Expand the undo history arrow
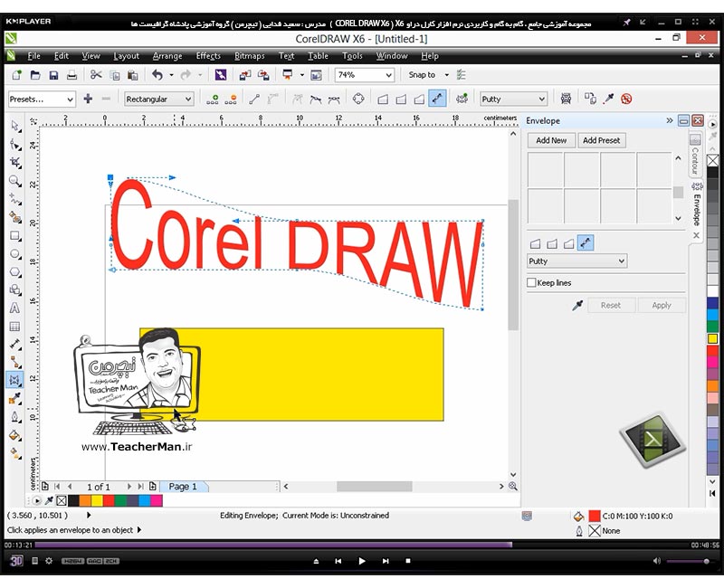Screen dimensions: 724x588 (x=171, y=75)
